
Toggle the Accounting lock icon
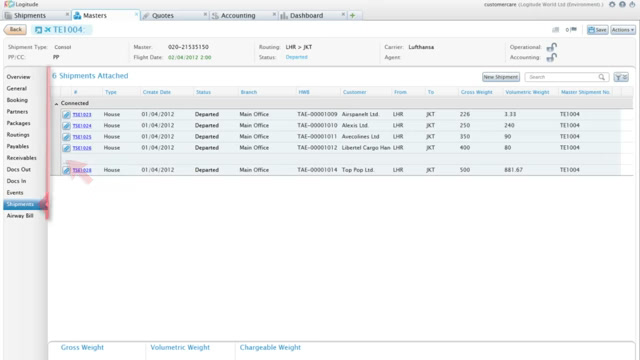click(551, 58)
